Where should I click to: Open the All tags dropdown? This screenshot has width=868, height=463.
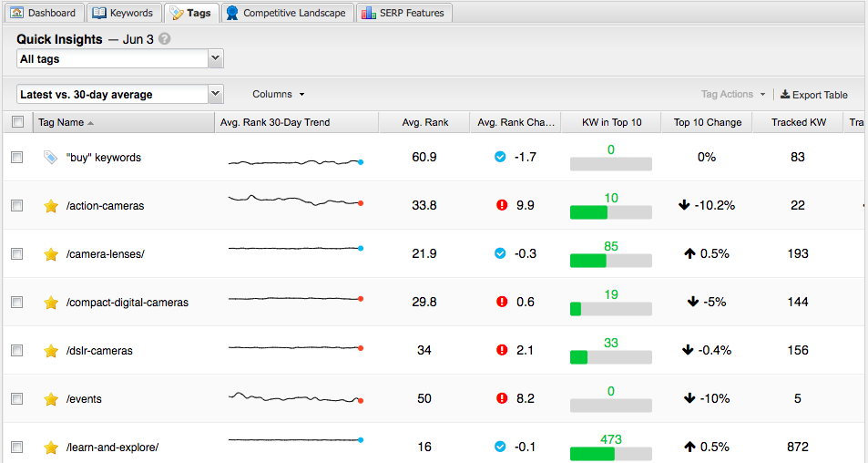[120, 59]
